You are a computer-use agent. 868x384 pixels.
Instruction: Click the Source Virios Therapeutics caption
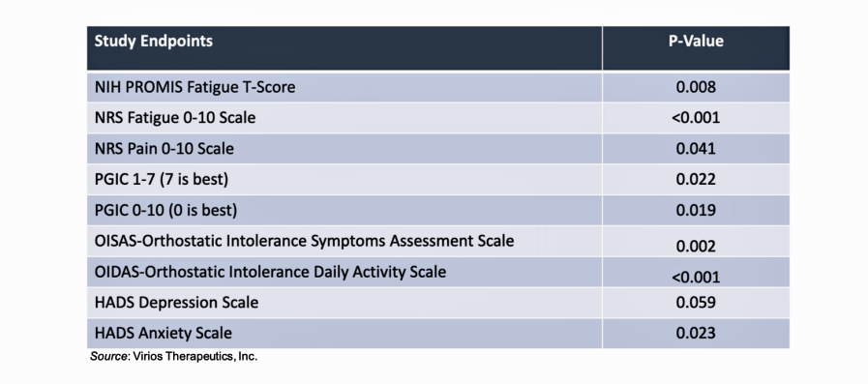[x=174, y=357]
